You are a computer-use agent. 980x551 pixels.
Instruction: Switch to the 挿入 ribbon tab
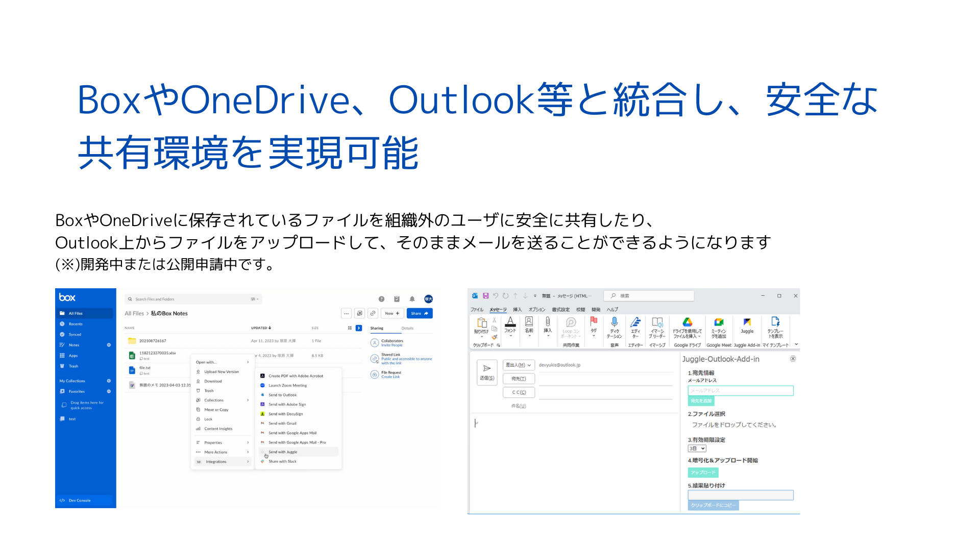point(518,309)
